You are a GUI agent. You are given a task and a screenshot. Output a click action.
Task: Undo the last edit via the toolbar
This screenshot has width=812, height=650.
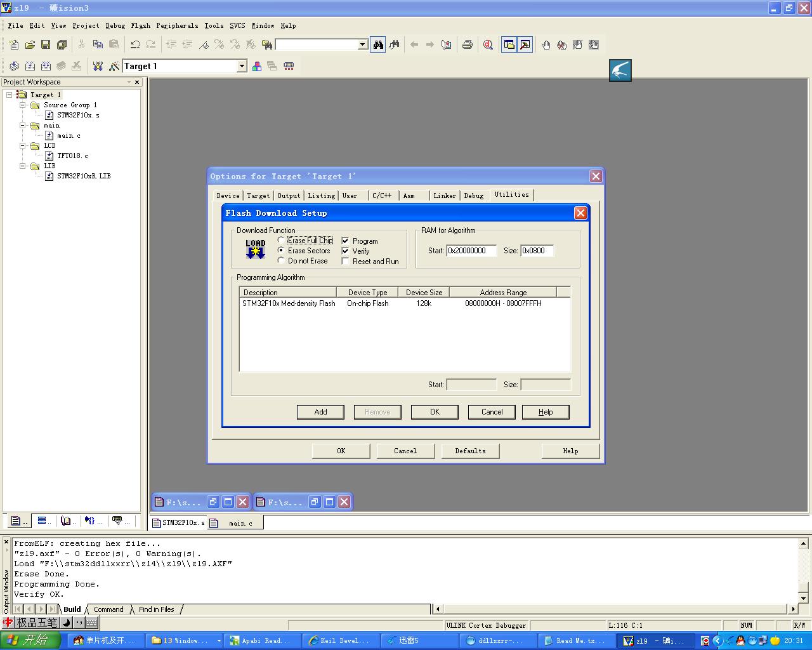coord(135,44)
